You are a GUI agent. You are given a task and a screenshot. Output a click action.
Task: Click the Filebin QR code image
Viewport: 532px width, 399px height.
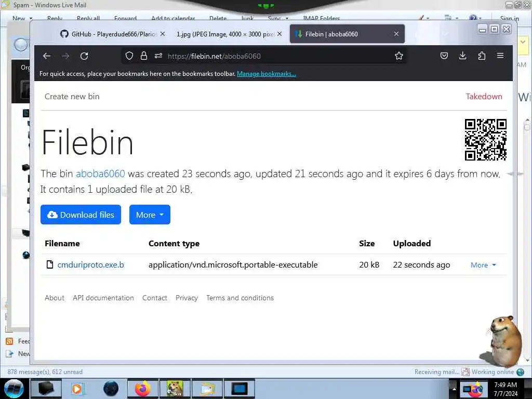point(486,139)
